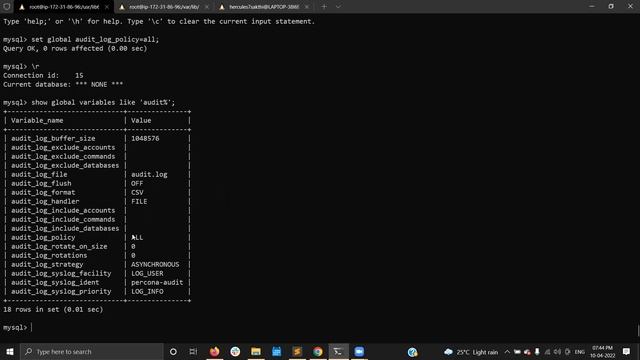Viewport: 640px width, 360px height.
Task: Launch Firefox from the taskbar
Action: 214,351
